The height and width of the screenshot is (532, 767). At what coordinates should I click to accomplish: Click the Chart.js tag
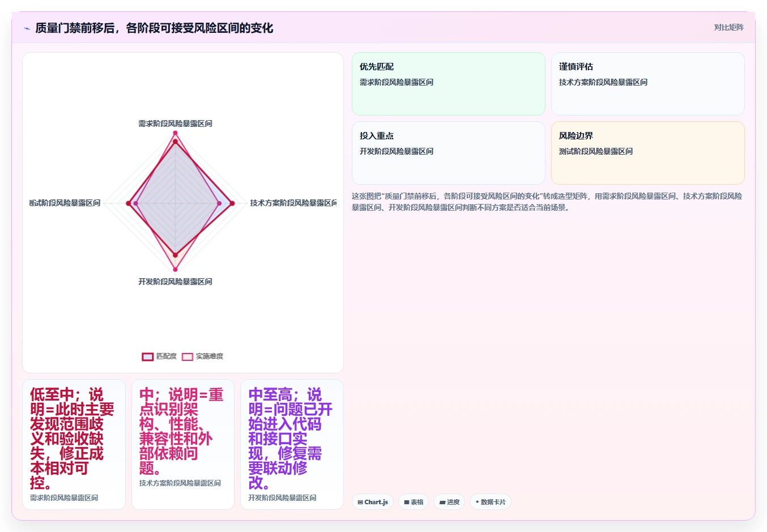tap(373, 502)
